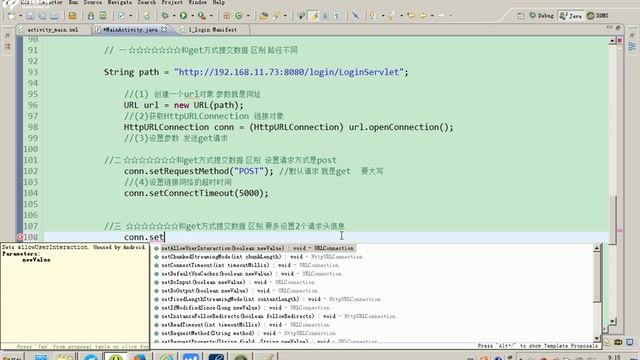Select setDoInput proposal
The width and height of the screenshot is (640, 360).
pos(235,282)
